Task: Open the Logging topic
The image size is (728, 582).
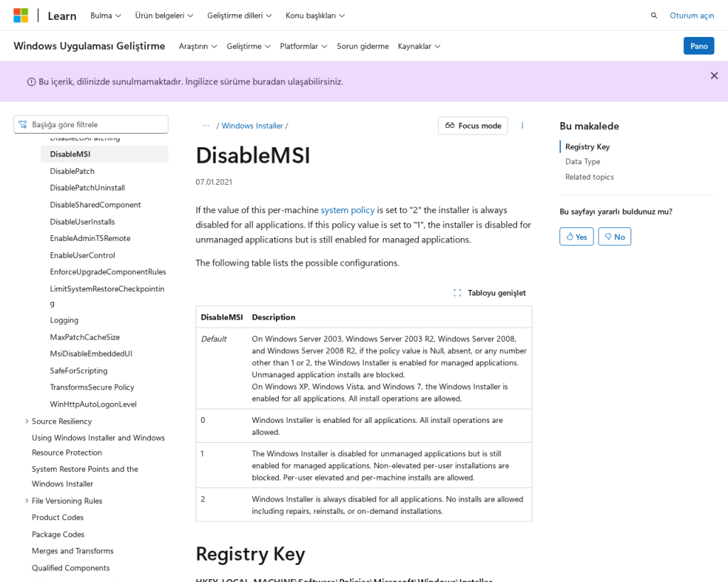Action: click(x=64, y=320)
